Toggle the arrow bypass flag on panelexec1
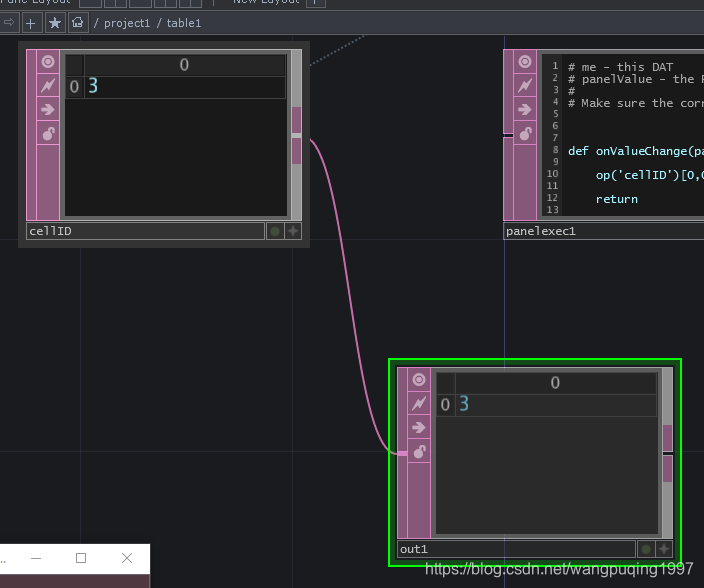 (x=525, y=109)
